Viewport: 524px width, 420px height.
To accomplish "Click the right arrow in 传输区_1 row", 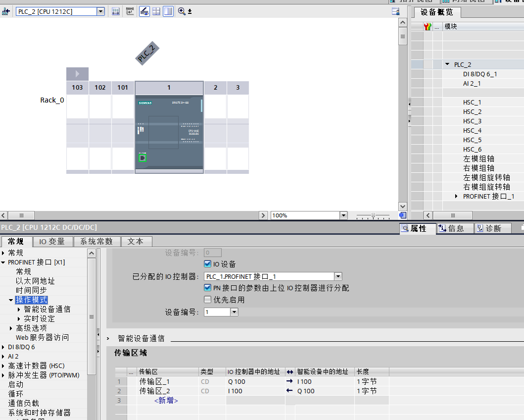I will pyautogui.click(x=289, y=381).
